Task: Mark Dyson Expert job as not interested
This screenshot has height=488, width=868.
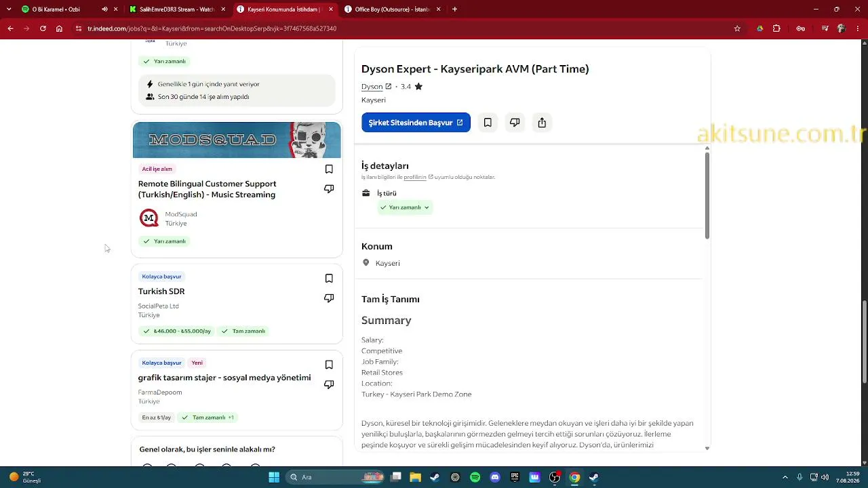Action: (515, 123)
